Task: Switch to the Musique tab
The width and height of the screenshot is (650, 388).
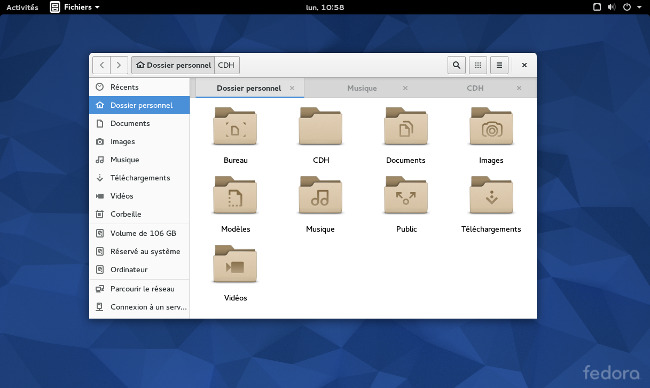Action: (x=362, y=88)
